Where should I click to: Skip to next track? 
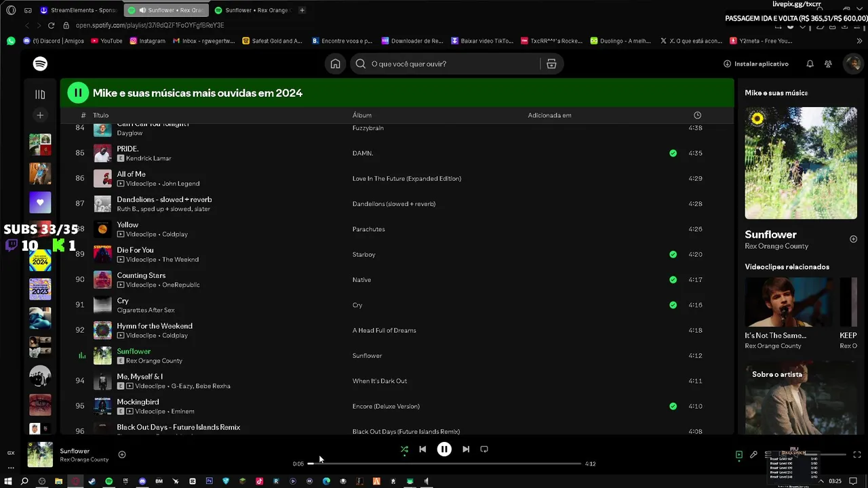pos(466,449)
